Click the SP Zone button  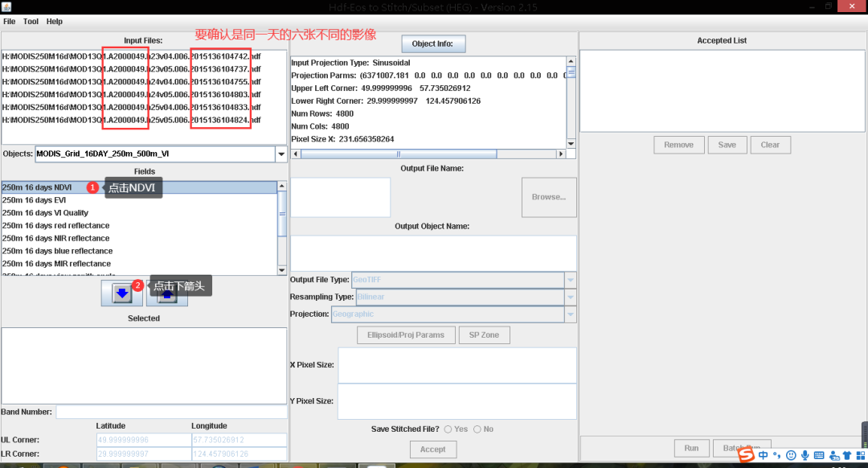coord(484,335)
